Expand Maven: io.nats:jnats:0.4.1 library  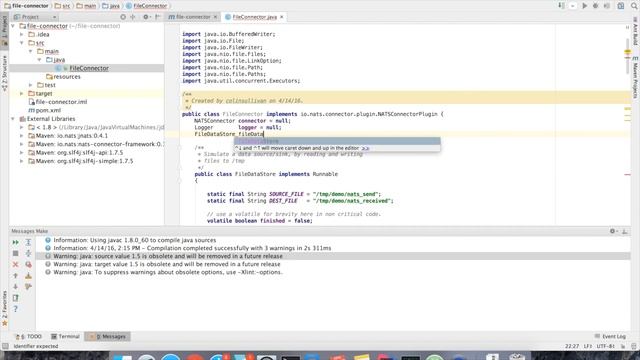pyautogui.click(x=22, y=136)
